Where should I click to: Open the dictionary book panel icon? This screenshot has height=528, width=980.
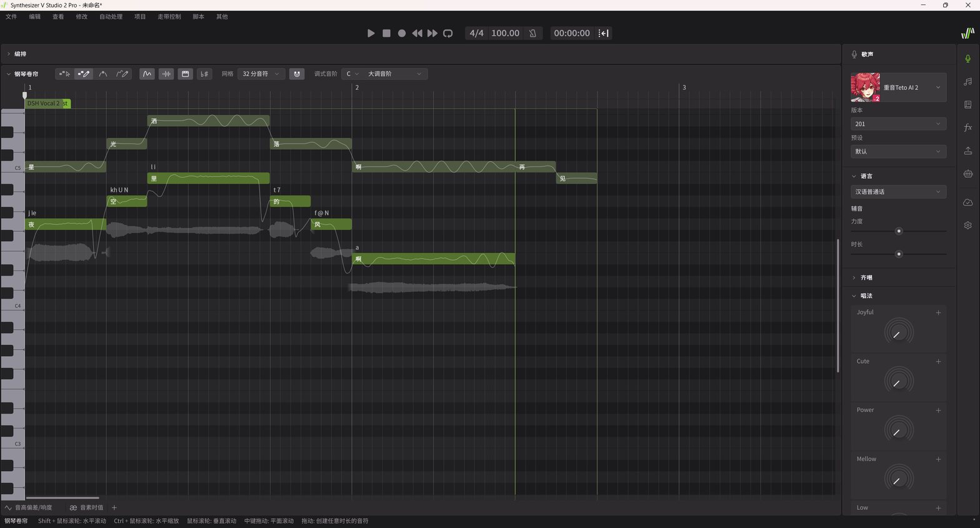[967, 104]
